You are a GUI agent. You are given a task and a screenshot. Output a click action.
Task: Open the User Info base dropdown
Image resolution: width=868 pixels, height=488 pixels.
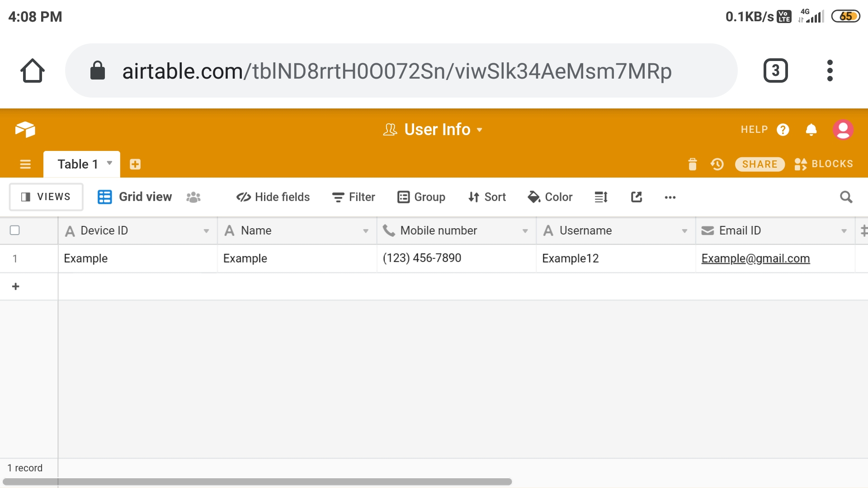433,130
